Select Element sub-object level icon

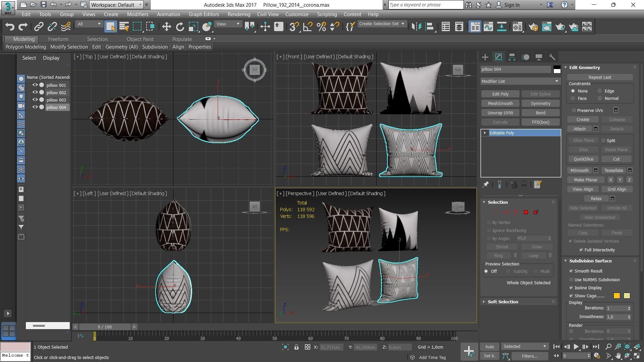(x=536, y=212)
